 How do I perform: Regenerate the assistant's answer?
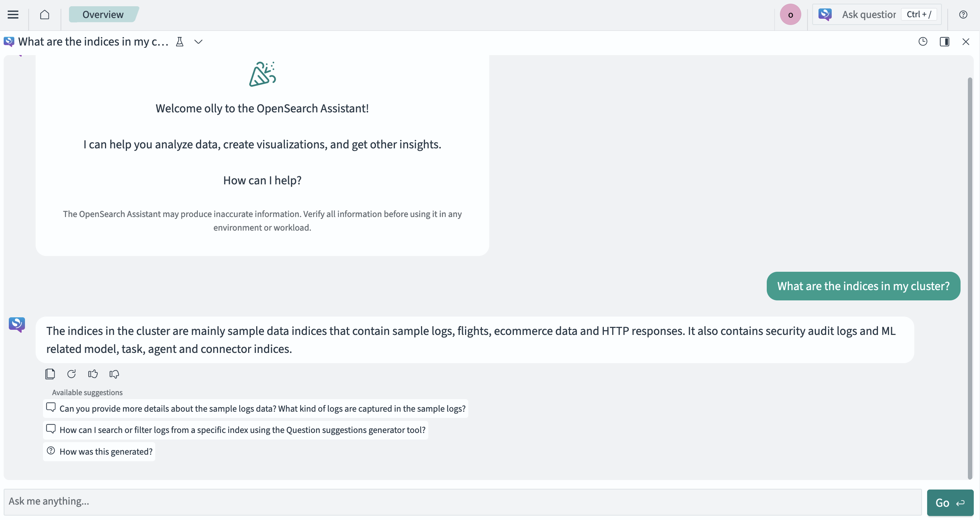[72, 374]
